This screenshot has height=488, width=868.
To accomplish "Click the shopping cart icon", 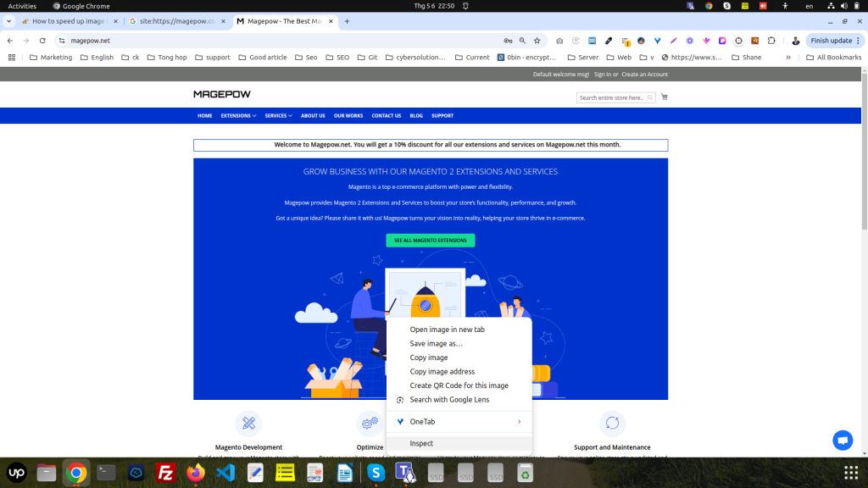I will [x=665, y=97].
